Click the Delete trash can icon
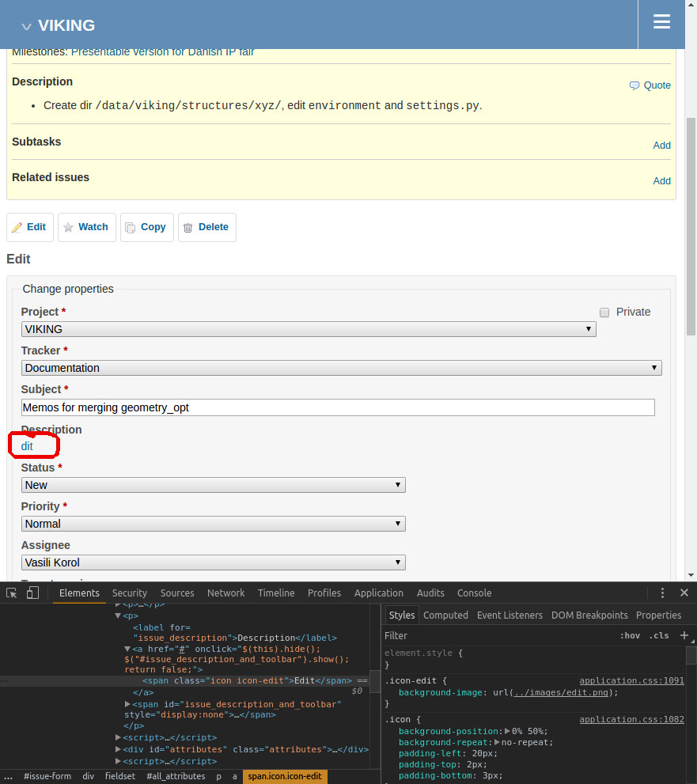This screenshot has width=697, height=784. tap(188, 228)
